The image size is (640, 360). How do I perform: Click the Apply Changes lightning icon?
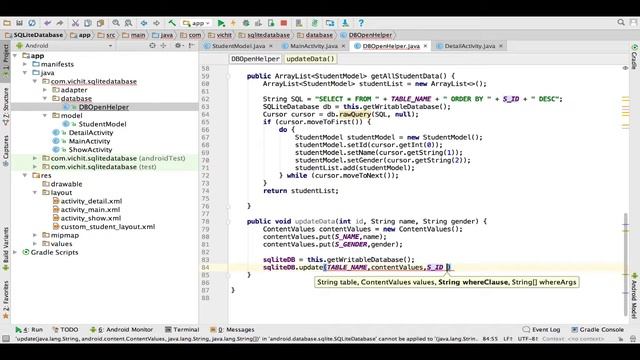tap(233, 23)
